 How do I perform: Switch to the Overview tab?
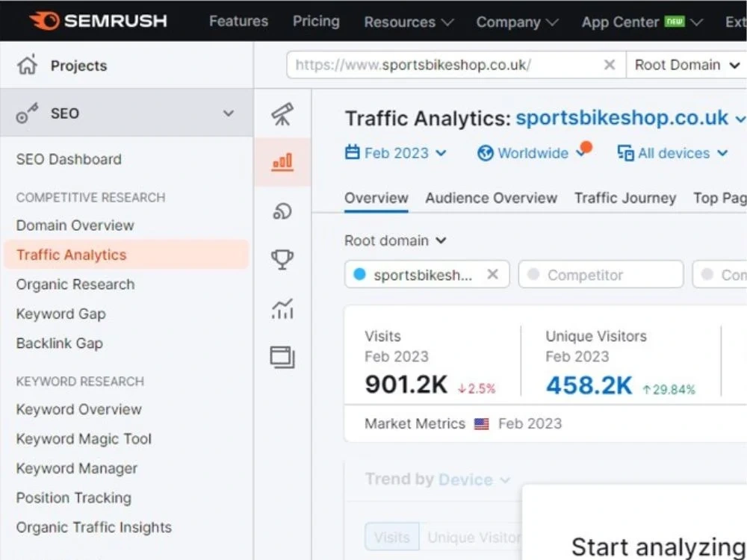tap(376, 198)
